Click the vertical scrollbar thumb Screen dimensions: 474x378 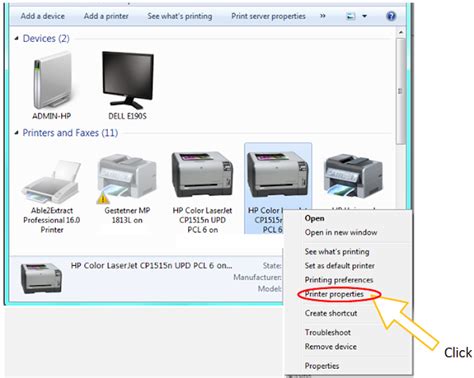(401, 91)
